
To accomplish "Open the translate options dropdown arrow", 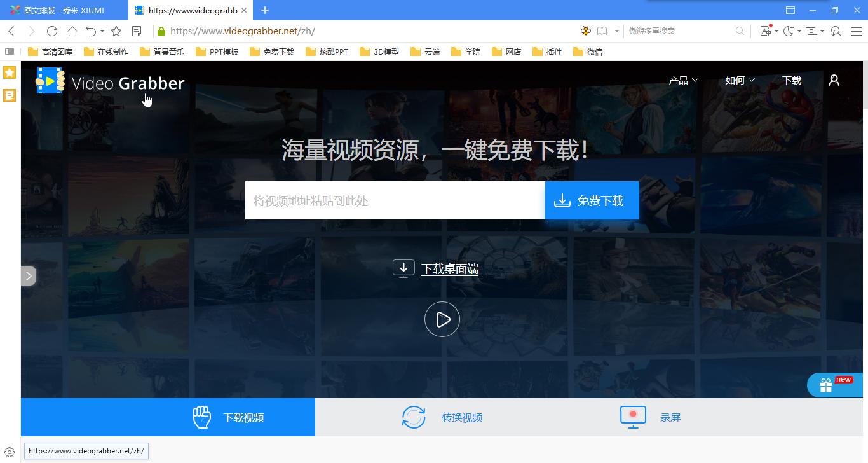I will [776, 31].
